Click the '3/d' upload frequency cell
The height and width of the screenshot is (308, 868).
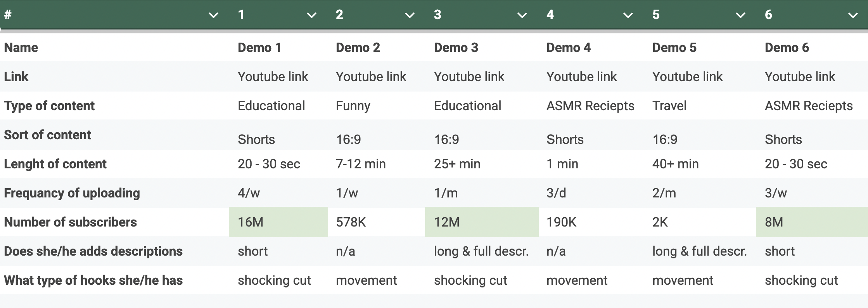pyautogui.click(x=556, y=193)
